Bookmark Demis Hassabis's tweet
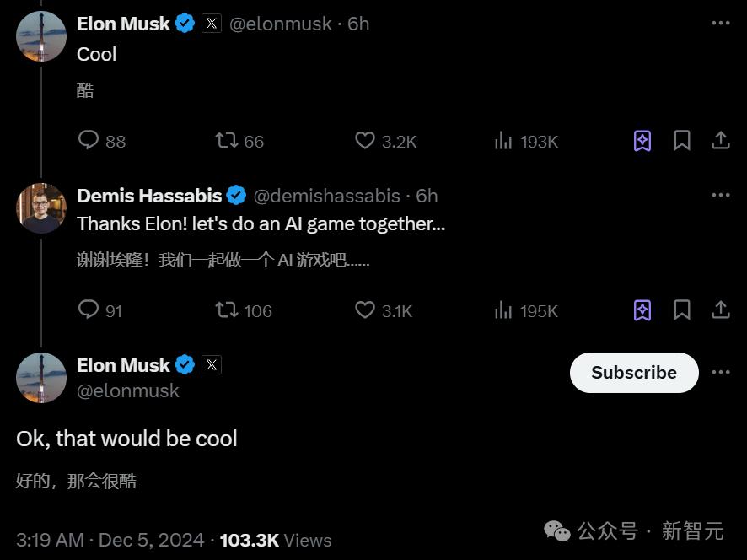Viewport: 747px width, 560px height. point(682,310)
